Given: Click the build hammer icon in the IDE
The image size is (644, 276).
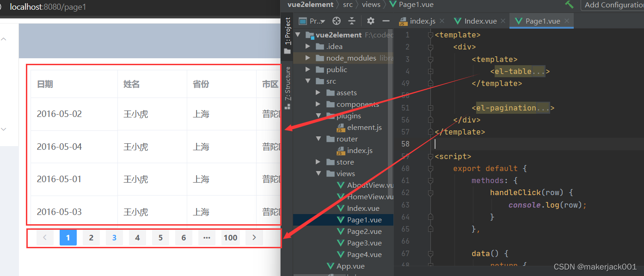Looking at the screenshot, I should coord(569,4).
